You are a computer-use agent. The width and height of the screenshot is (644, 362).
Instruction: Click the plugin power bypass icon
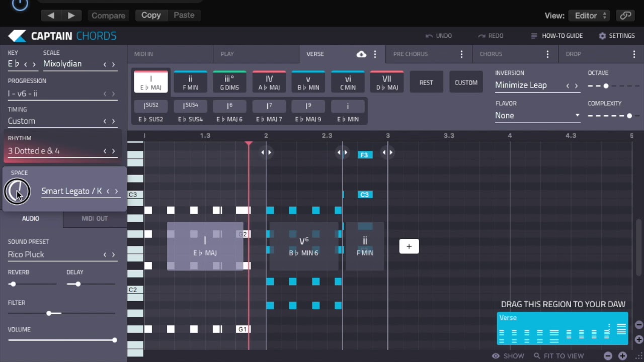(x=20, y=5)
